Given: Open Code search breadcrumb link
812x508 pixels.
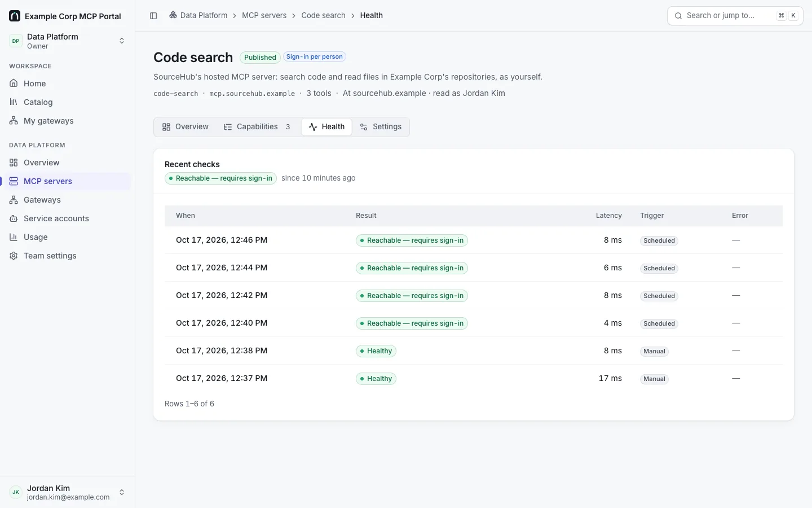Looking at the screenshot, I should click(323, 16).
